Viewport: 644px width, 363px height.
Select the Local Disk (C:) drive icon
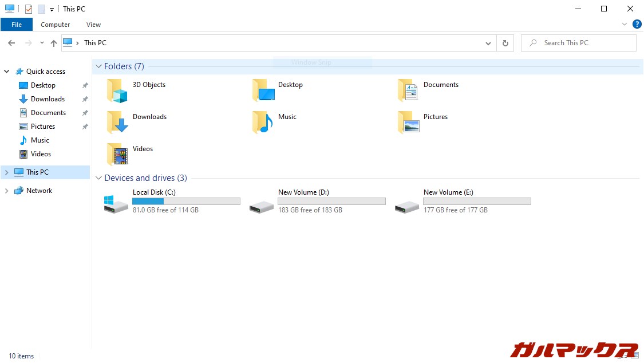116,204
